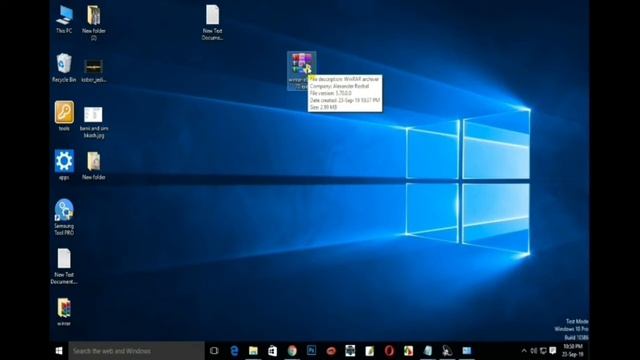Select the apps gear icon
Image resolution: width=640 pixels, height=360 pixels.
point(64,164)
